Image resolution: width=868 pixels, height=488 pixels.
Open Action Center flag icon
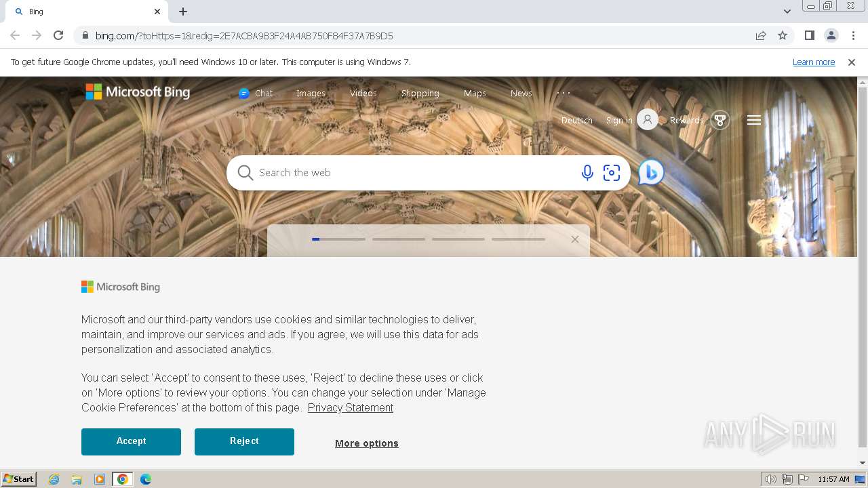[804, 479]
